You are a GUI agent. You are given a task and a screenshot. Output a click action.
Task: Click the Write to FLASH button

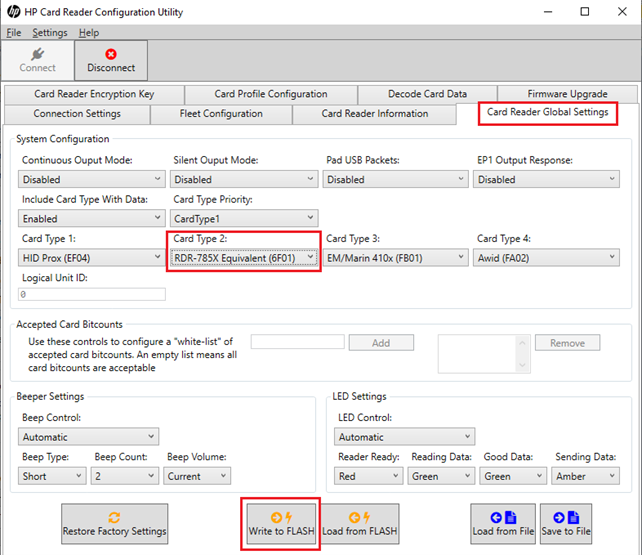click(281, 523)
